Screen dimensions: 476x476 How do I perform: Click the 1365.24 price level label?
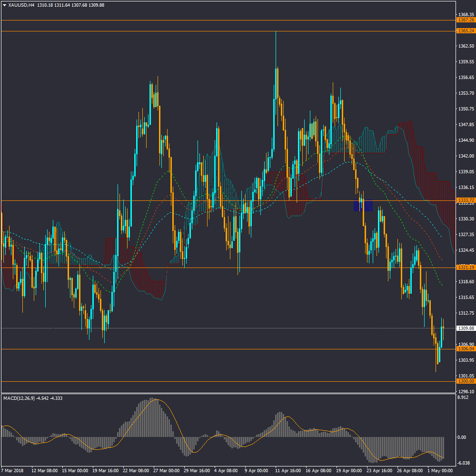click(x=465, y=31)
